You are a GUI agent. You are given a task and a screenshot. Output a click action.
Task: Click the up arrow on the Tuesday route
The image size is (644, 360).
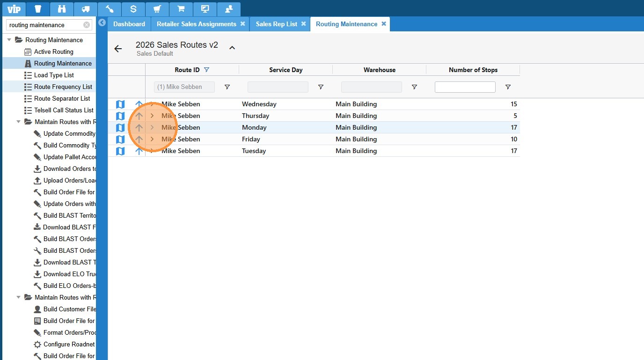click(139, 151)
